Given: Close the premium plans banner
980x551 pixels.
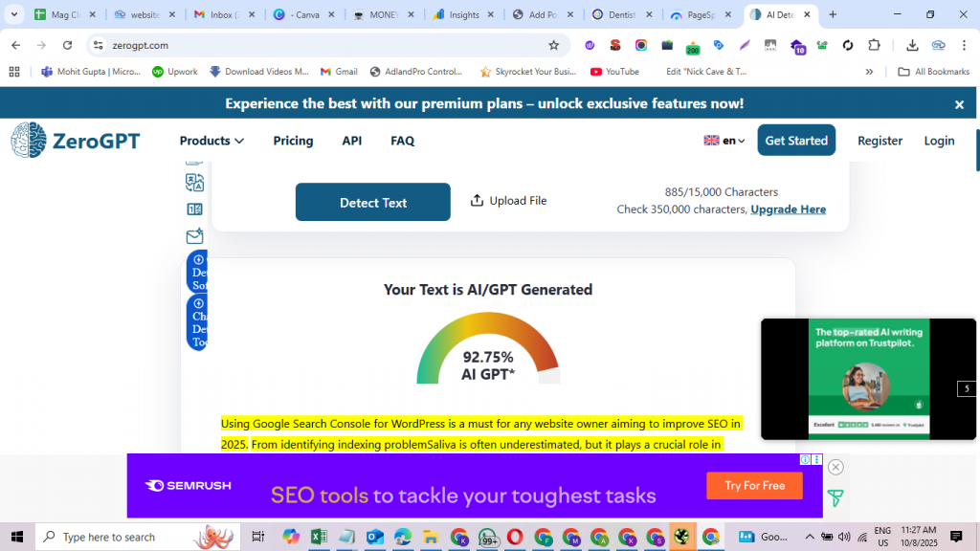Looking at the screenshot, I should (959, 104).
